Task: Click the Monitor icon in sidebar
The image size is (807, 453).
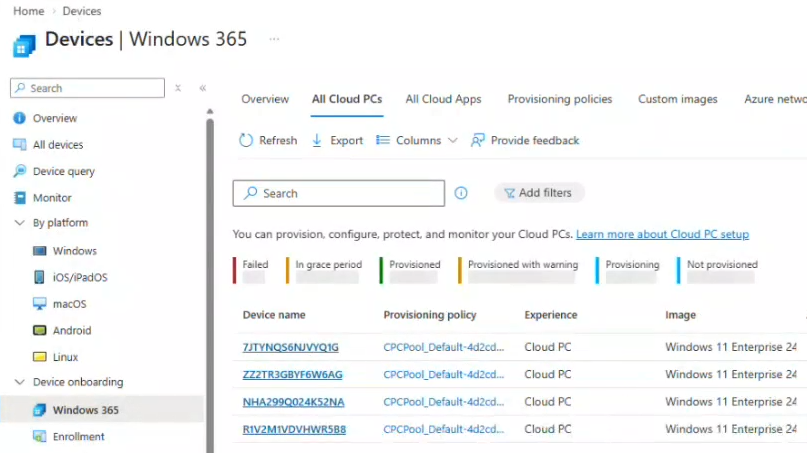Action: point(20,198)
